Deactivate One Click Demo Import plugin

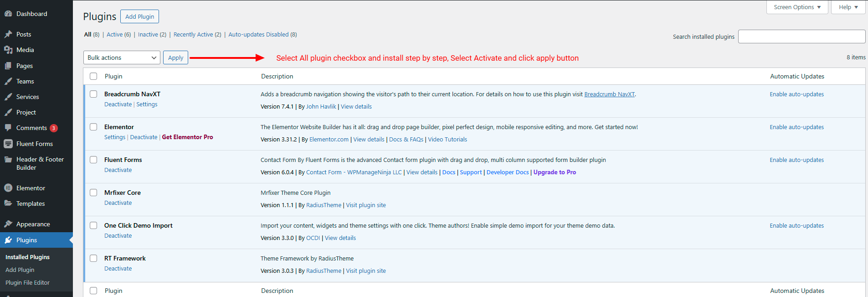coord(118,235)
